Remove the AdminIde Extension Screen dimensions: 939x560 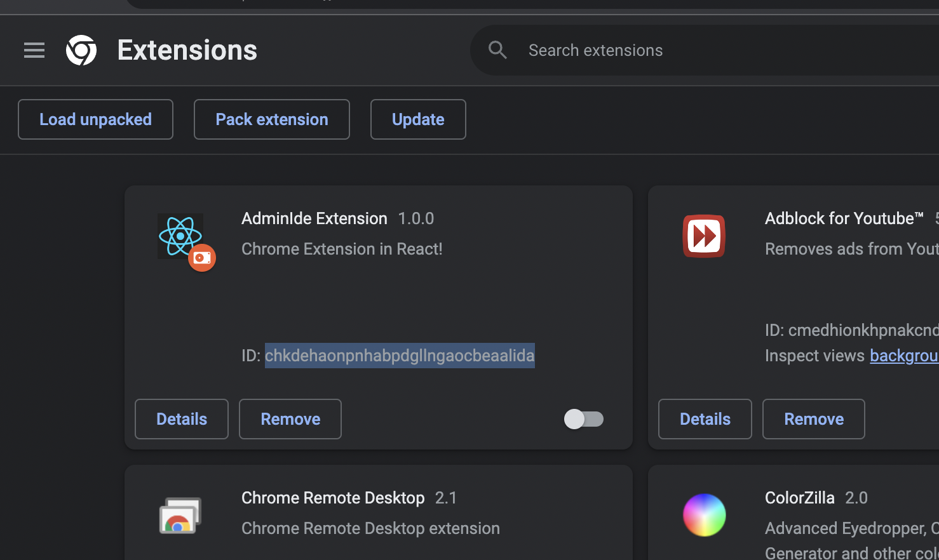point(290,419)
